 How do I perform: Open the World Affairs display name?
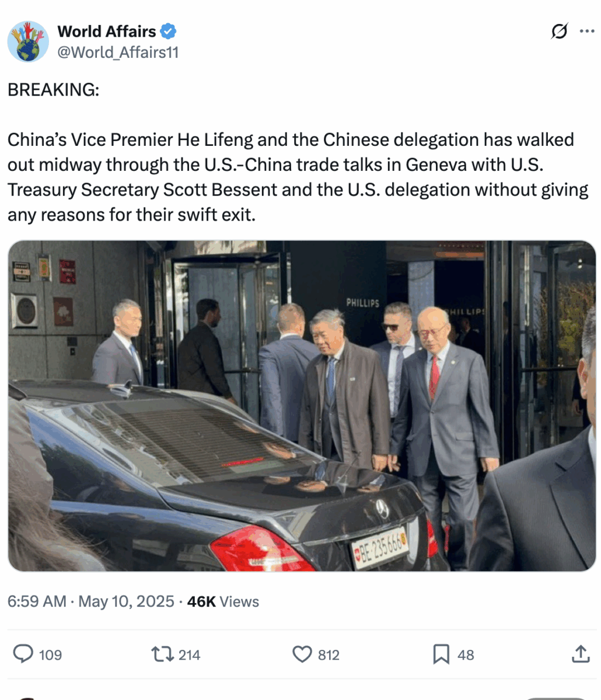[107, 31]
